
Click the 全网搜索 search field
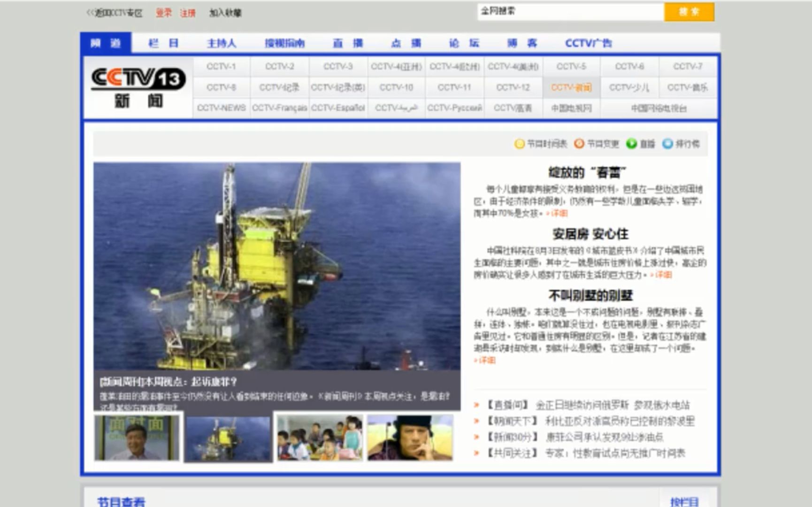571,12
